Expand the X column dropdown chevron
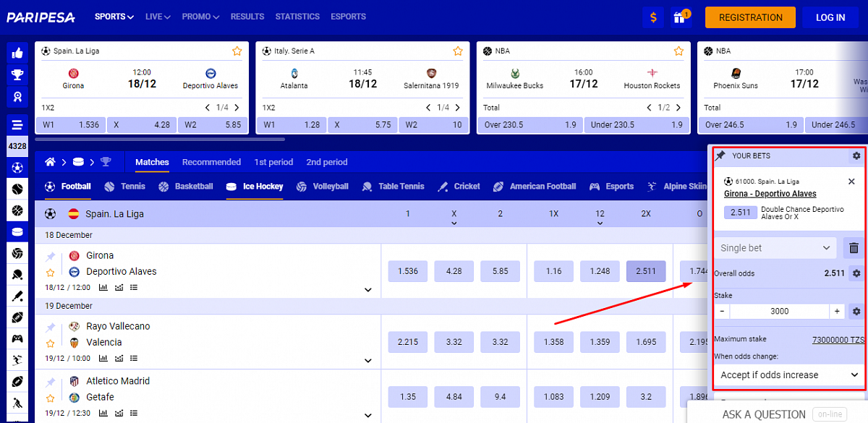The width and height of the screenshot is (868, 423). click(x=454, y=223)
